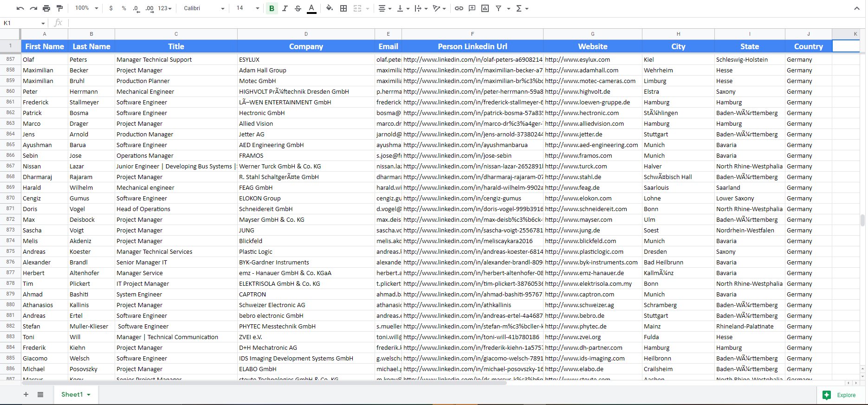Viewport: 868px width, 405px height.
Task: Select row 870 header
Action: (10, 198)
